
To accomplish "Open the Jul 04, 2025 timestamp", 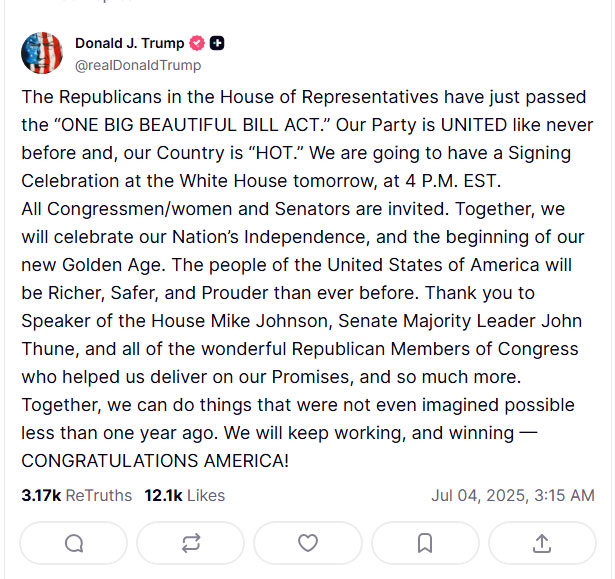I will 512,495.
